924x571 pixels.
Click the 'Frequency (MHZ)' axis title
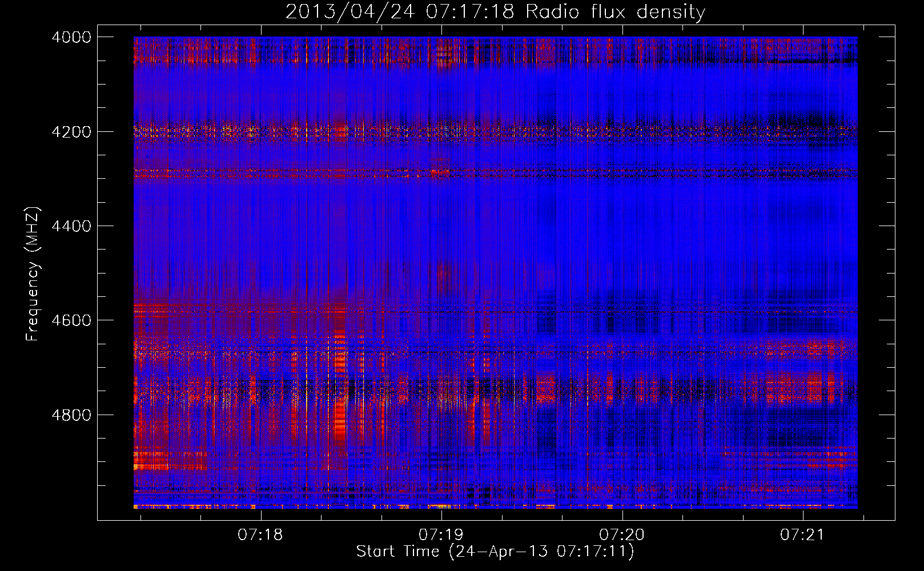(33, 274)
